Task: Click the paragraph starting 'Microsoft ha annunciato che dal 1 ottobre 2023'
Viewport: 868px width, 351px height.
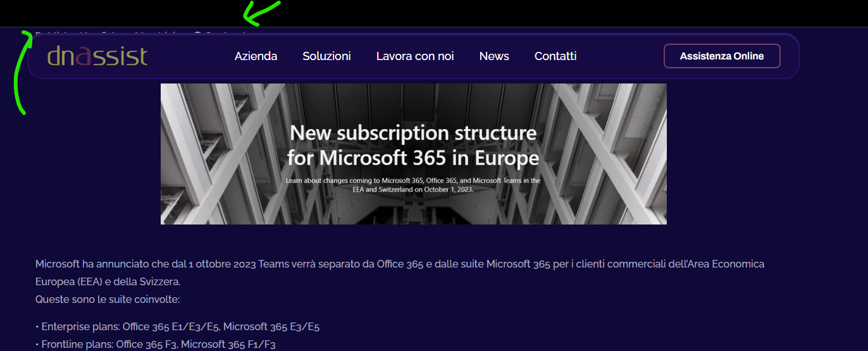Action: click(x=400, y=273)
